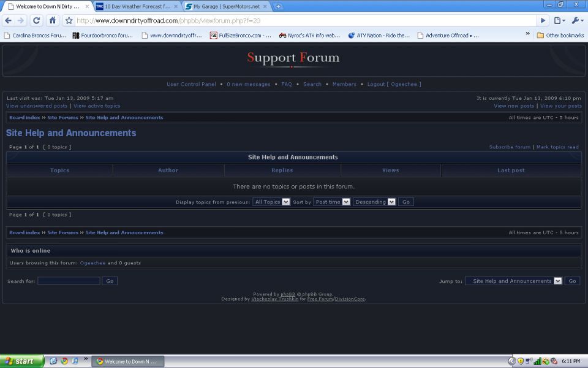Screen dimensions: 588x368
Task: Go to Board index in bottom breadcrumb
Action: tap(24, 232)
